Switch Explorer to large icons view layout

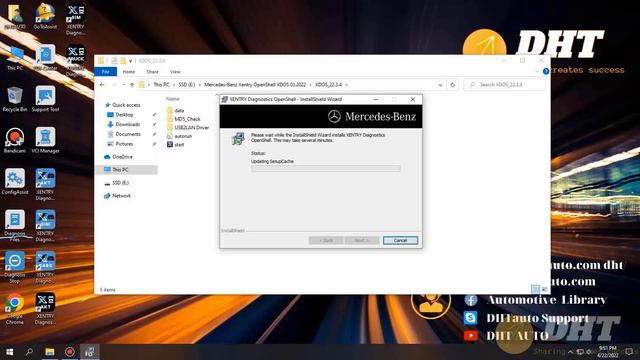coord(544,289)
